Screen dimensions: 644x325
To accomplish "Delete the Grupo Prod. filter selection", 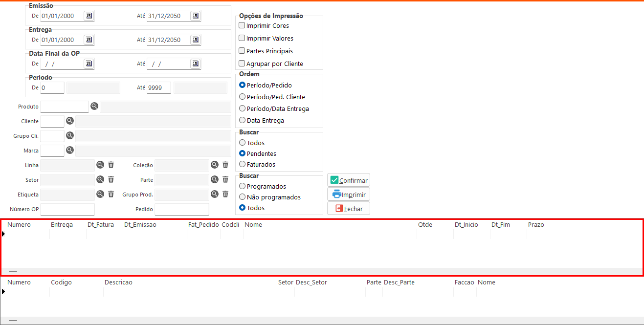I will [225, 194].
